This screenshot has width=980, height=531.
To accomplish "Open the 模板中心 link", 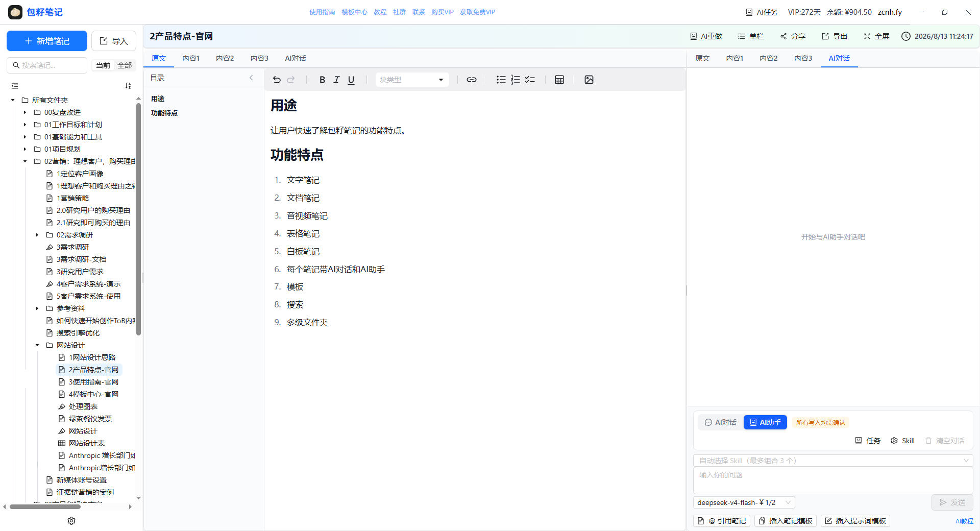I will 354,12.
